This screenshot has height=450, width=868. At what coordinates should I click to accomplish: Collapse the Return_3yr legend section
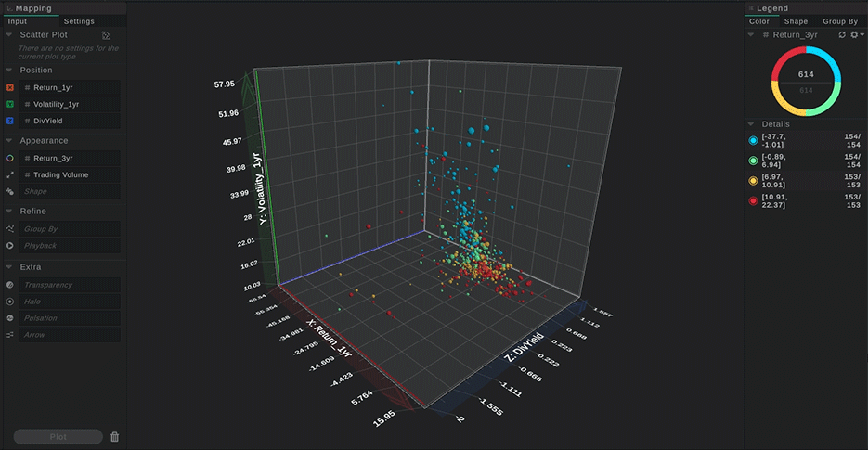(x=751, y=35)
